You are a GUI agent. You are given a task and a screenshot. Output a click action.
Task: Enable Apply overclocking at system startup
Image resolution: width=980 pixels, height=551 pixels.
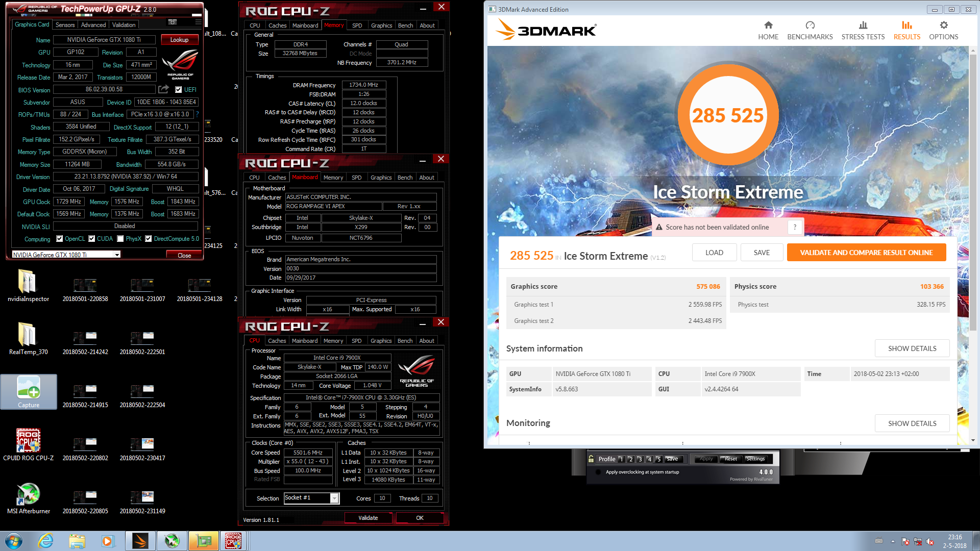[x=598, y=472]
